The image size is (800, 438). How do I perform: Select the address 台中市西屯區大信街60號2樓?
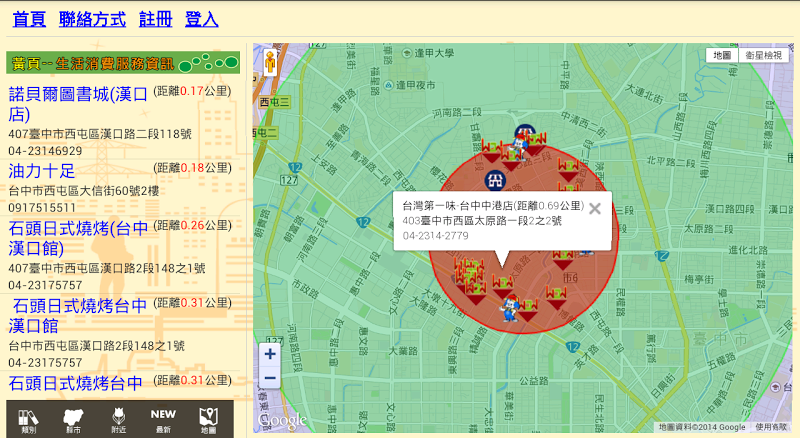[84, 191]
